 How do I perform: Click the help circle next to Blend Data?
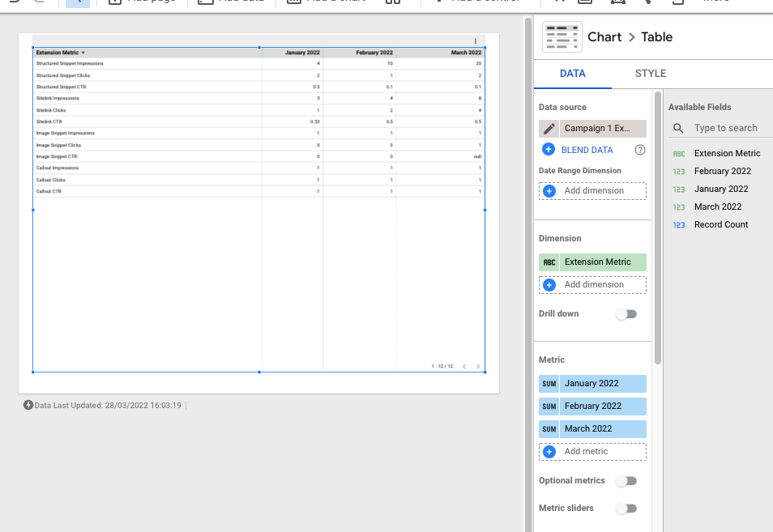pos(640,150)
